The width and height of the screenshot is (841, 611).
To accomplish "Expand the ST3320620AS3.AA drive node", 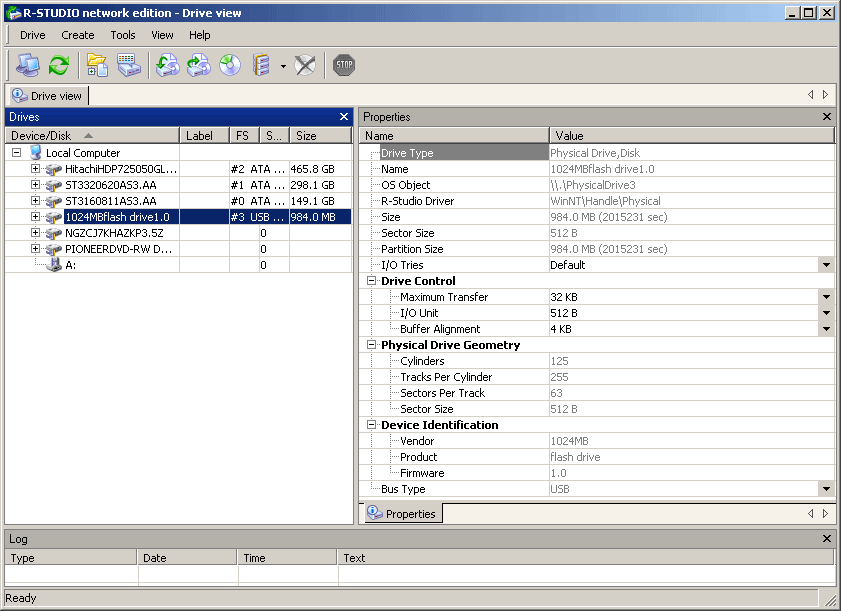I will [x=35, y=185].
